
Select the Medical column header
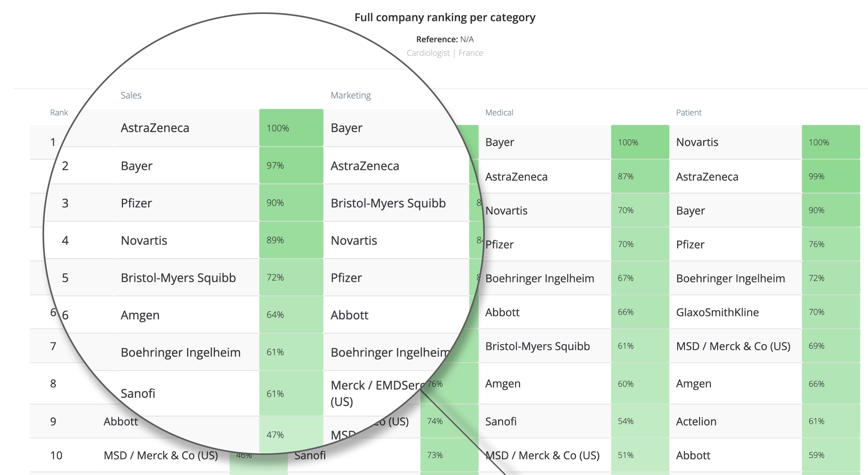pyautogui.click(x=499, y=113)
